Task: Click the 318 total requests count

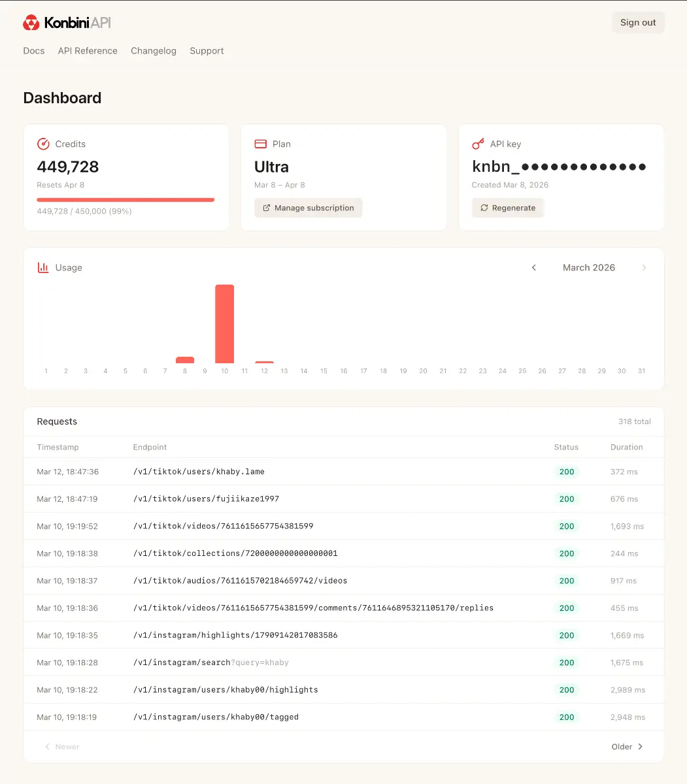Action: pyautogui.click(x=635, y=422)
